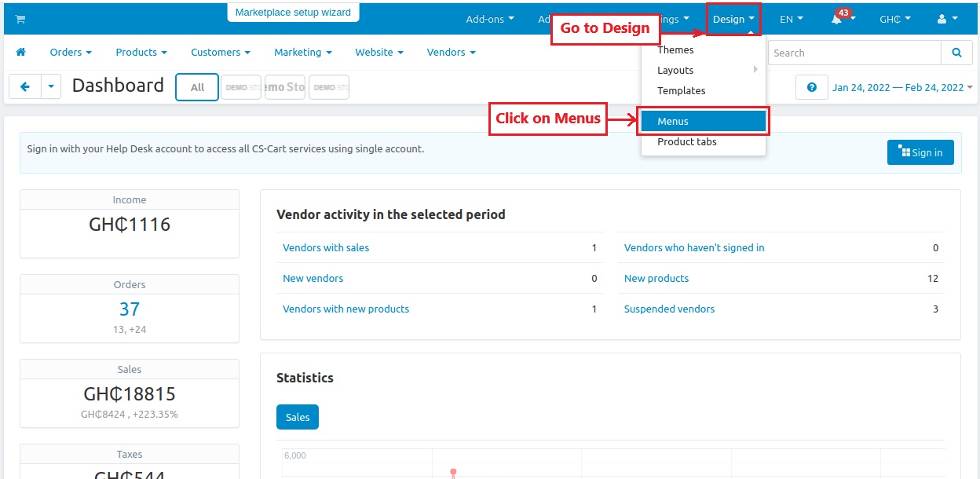Select the All storefronts filter button
980x479 pixels.
pos(197,87)
